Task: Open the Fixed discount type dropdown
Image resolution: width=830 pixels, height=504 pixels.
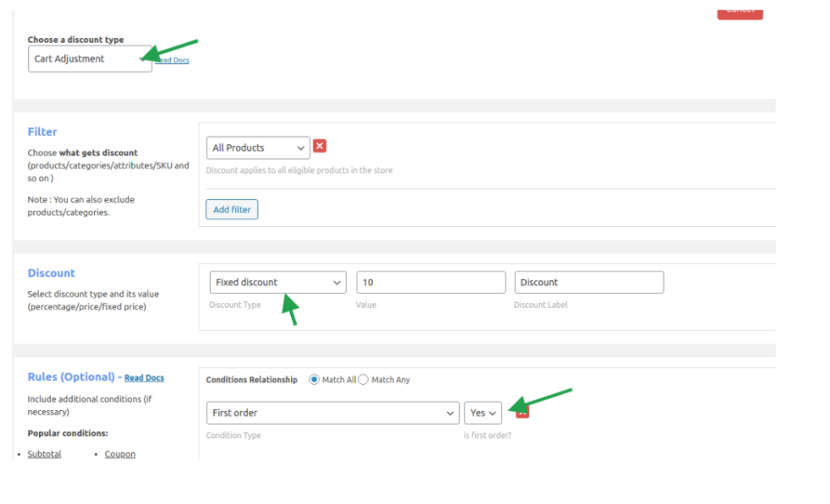Action: pos(278,282)
